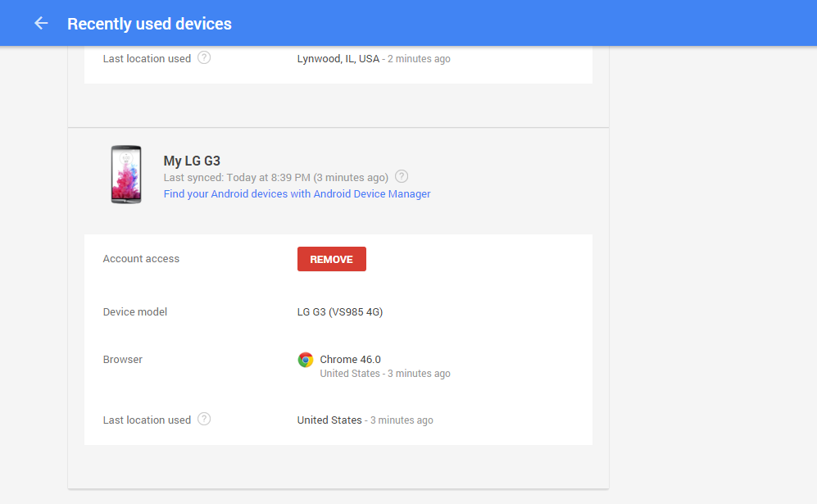Screen dimensions: 817x504
Task: Click the Account access label
Action: pyautogui.click(x=141, y=259)
